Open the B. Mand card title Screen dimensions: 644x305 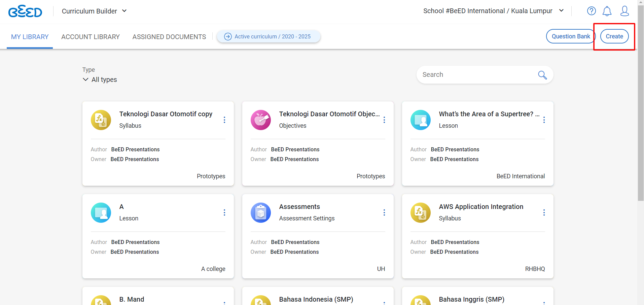tap(132, 299)
